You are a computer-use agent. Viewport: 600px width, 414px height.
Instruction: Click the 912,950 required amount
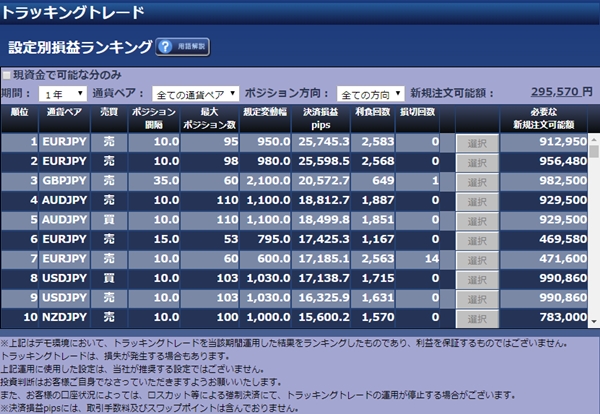[563, 142]
